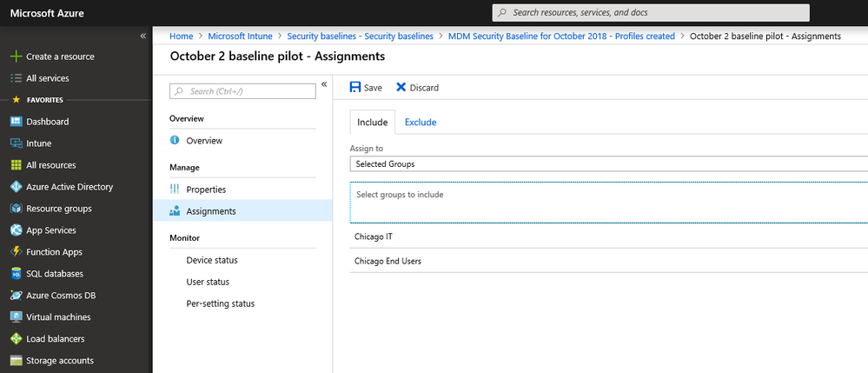868x373 pixels.
Task: Click the Azure Cosmos DB planet icon
Action: (16, 296)
